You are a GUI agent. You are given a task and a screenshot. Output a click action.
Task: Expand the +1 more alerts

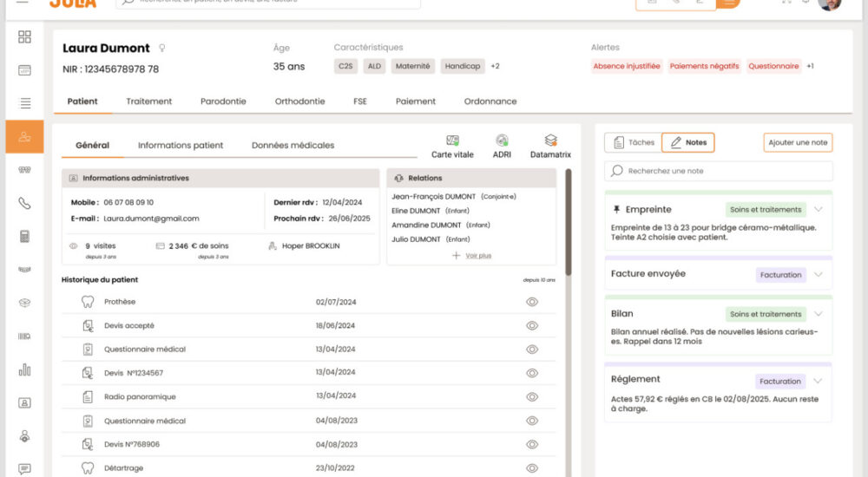[x=810, y=67]
